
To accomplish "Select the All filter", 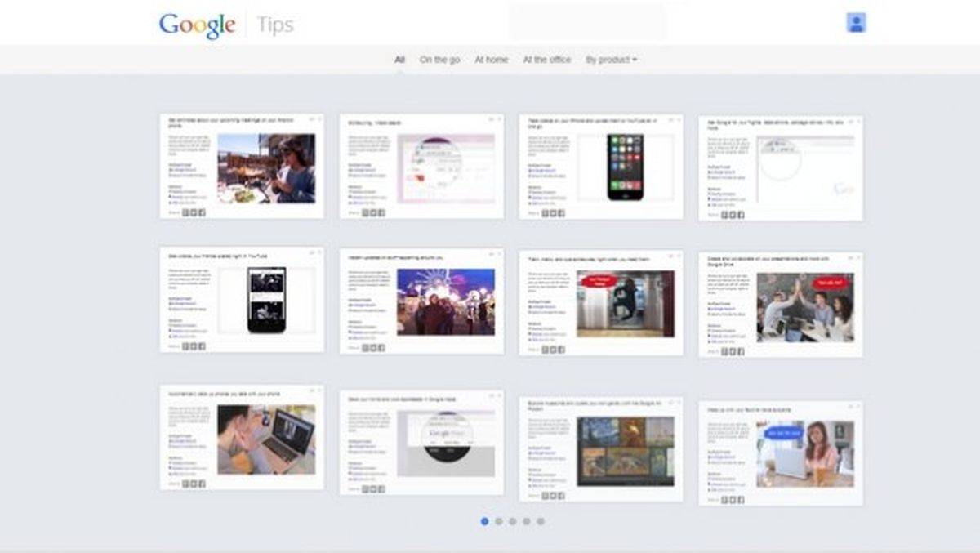I will tap(399, 60).
